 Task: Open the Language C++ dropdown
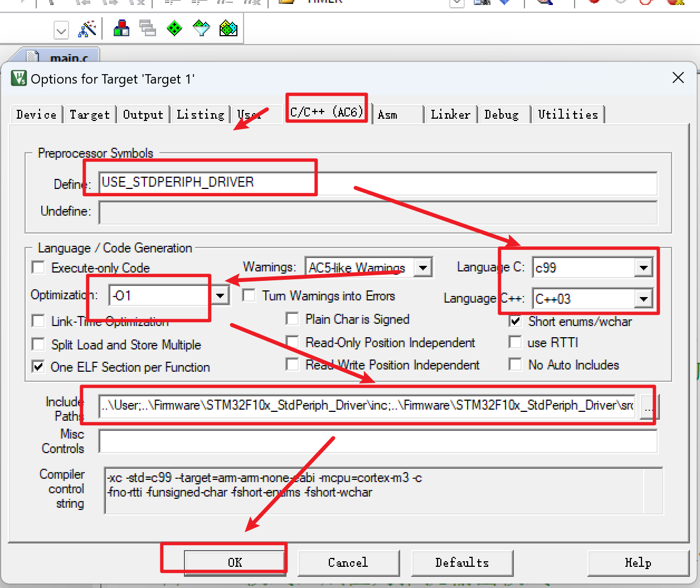(x=644, y=299)
